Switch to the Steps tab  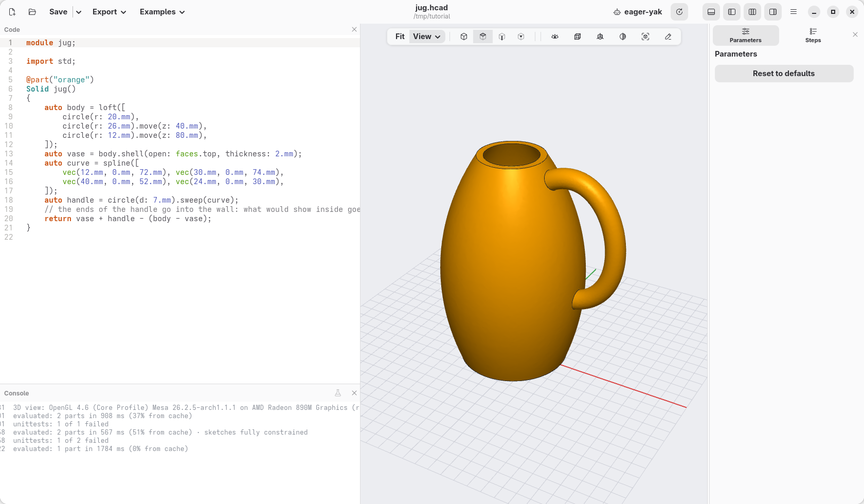click(x=813, y=35)
